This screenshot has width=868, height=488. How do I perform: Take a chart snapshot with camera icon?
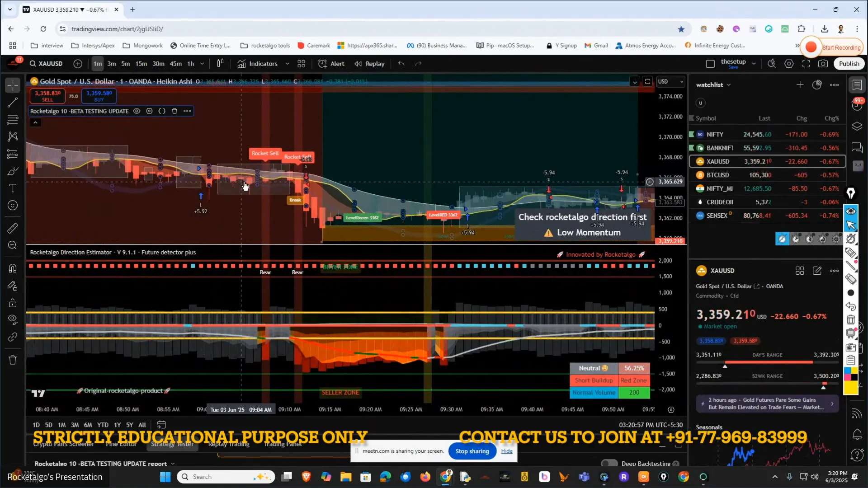(823, 64)
